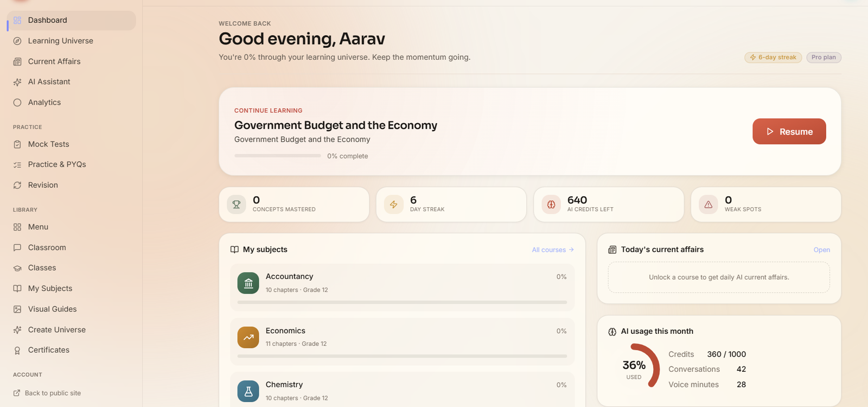The width and height of the screenshot is (868, 407).
Task: Click the Day Streak lightning icon
Action: [x=394, y=205]
